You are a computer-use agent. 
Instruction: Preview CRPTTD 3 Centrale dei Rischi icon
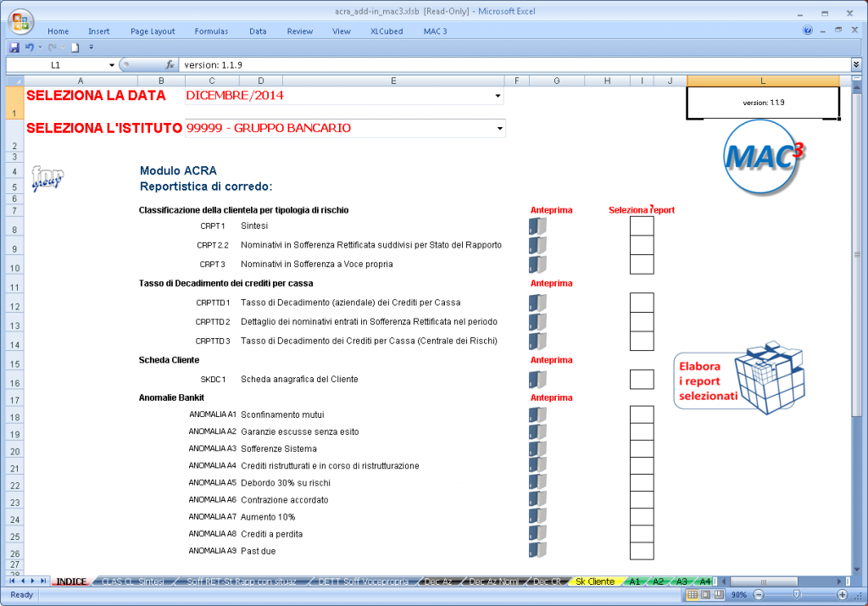tap(537, 341)
